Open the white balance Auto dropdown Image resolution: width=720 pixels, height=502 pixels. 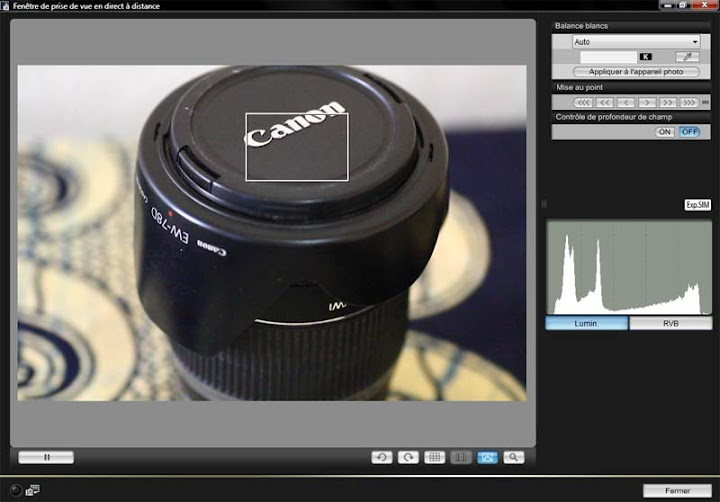pyautogui.click(x=636, y=42)
